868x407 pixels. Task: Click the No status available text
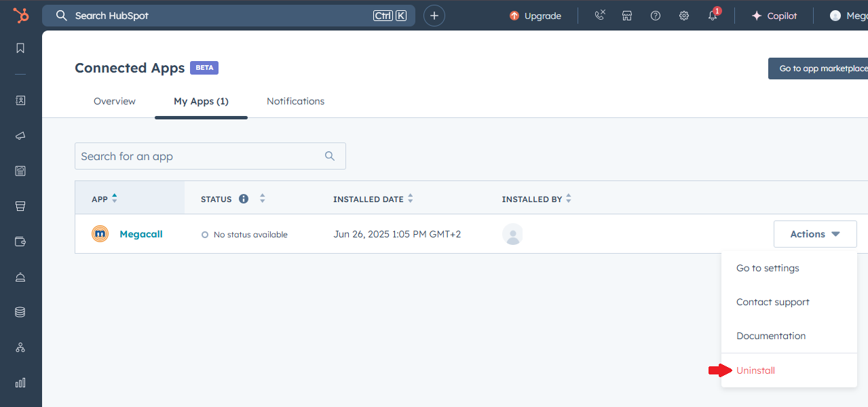pos(250,235)
